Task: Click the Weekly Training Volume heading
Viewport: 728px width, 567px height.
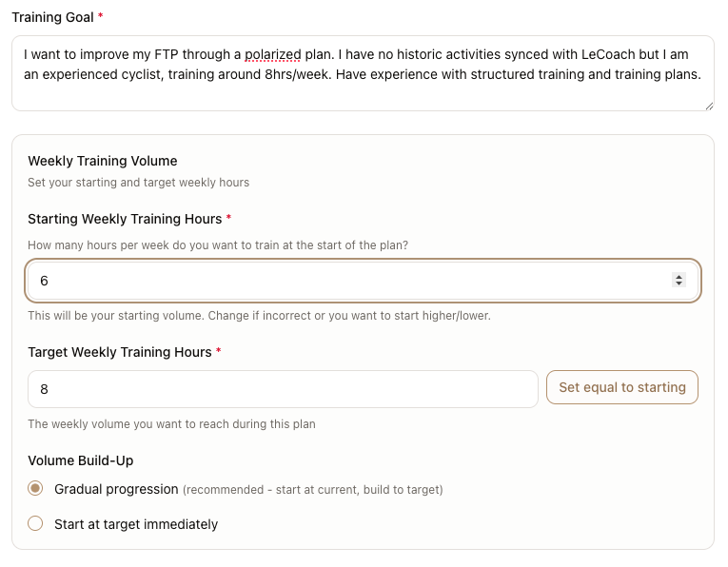Action: tap(103, 161)
